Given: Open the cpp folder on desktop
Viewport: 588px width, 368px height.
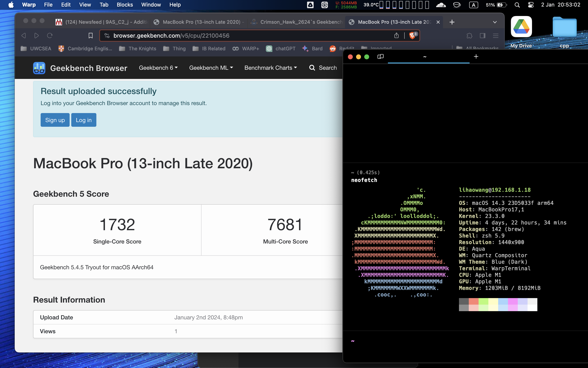Looking at the screenshot, I should click(564, 32).
